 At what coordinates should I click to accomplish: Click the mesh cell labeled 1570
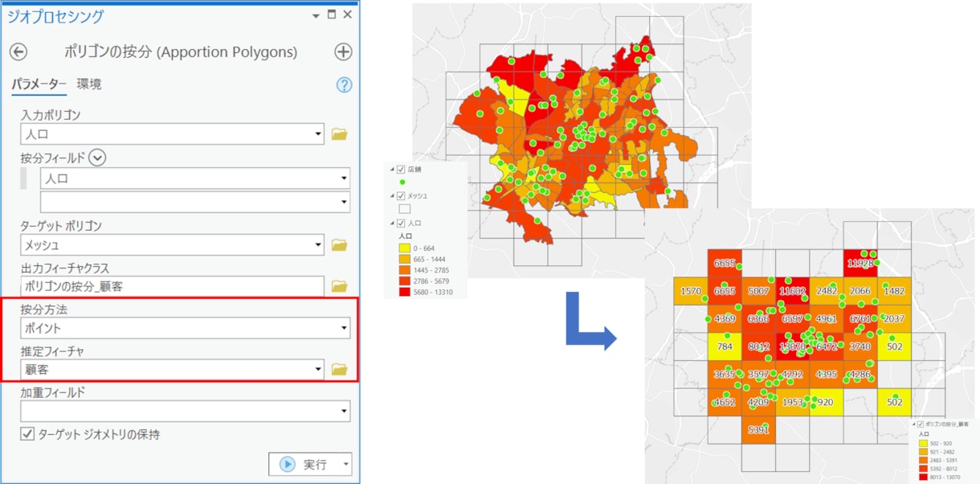[x=691, y=291]
